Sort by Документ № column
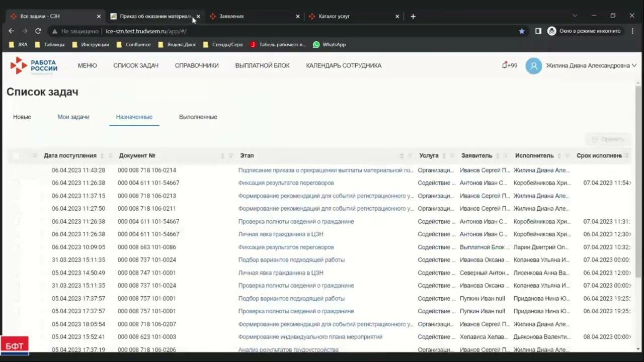 pos(222,156)
